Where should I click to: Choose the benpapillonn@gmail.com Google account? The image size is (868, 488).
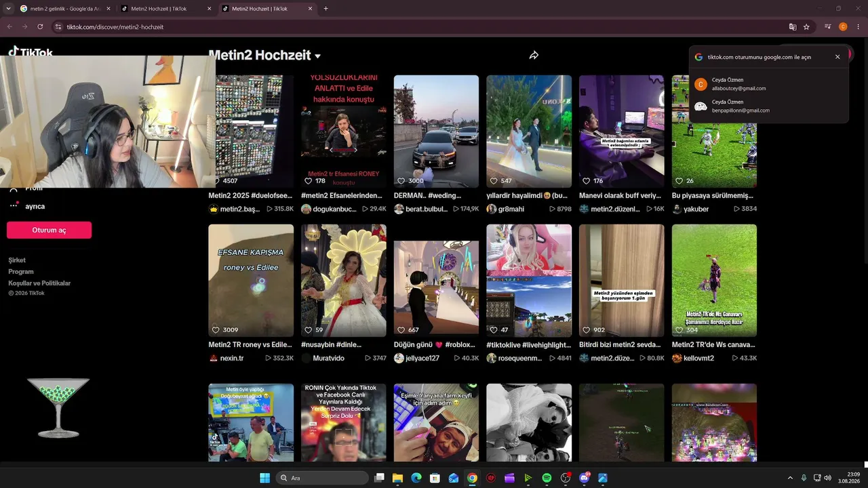(x=768, y=106)
